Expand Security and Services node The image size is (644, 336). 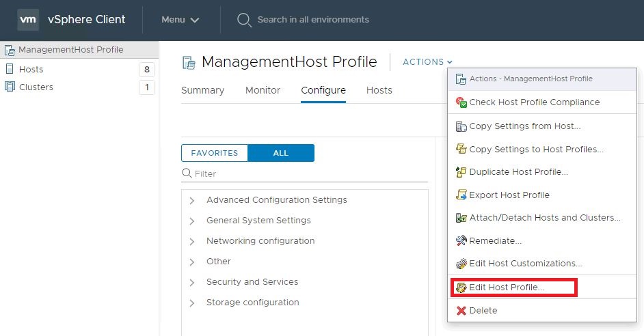(x=192, y=283)
